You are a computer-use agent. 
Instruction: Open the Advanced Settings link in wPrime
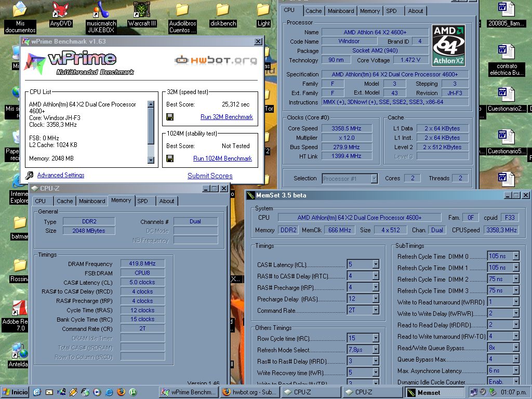[61, 175]
